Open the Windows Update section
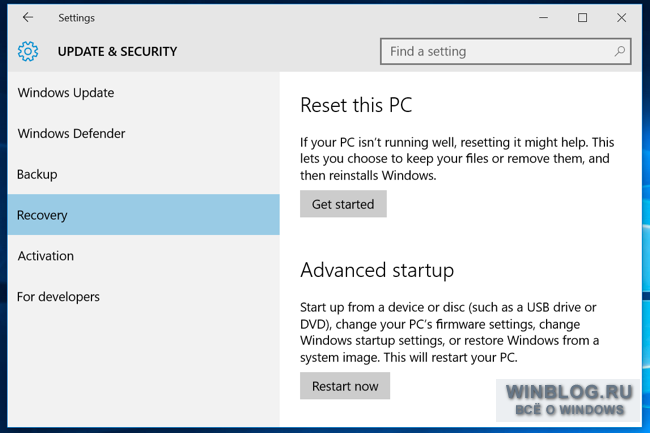The width and height of the screenshot is (650, 433). point(143,92)
